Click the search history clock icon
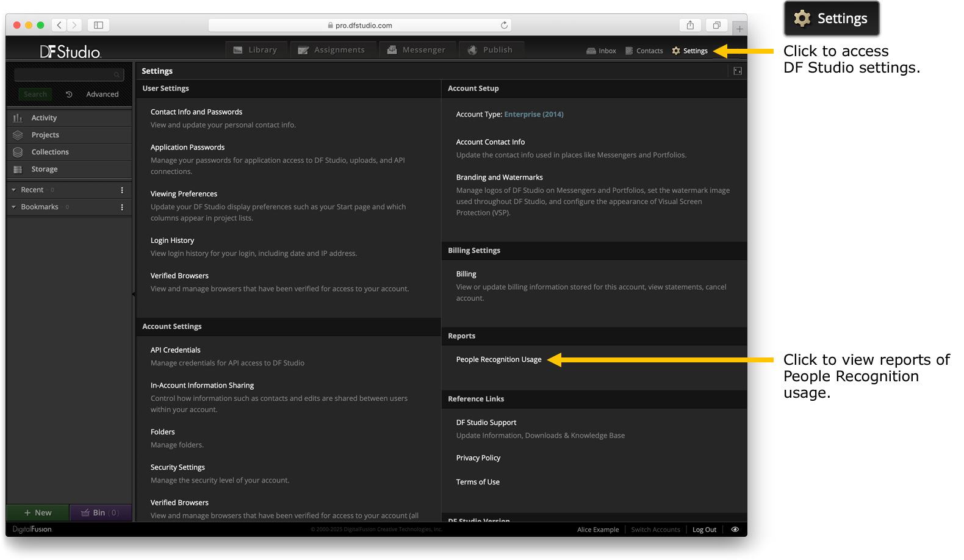 point(69,95)
